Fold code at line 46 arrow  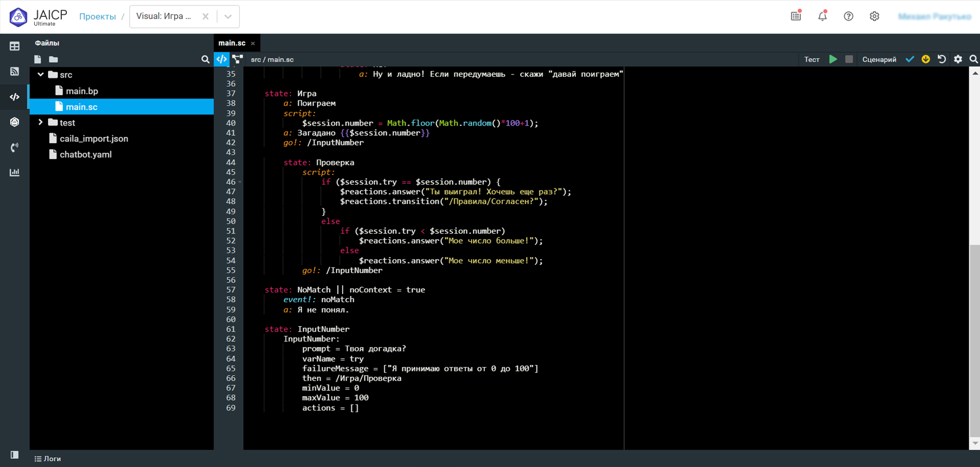(x=240, y=182)
